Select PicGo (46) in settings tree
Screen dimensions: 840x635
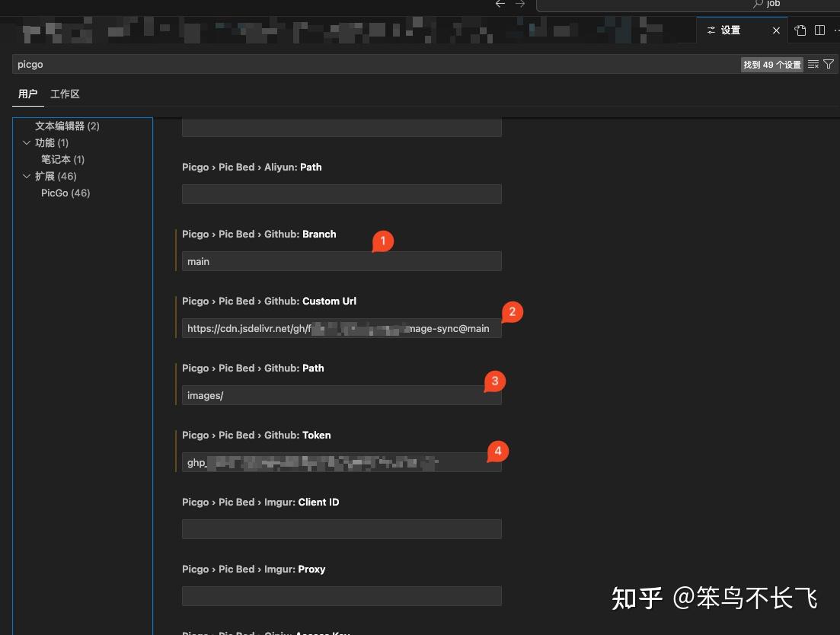tap(65, 193)
